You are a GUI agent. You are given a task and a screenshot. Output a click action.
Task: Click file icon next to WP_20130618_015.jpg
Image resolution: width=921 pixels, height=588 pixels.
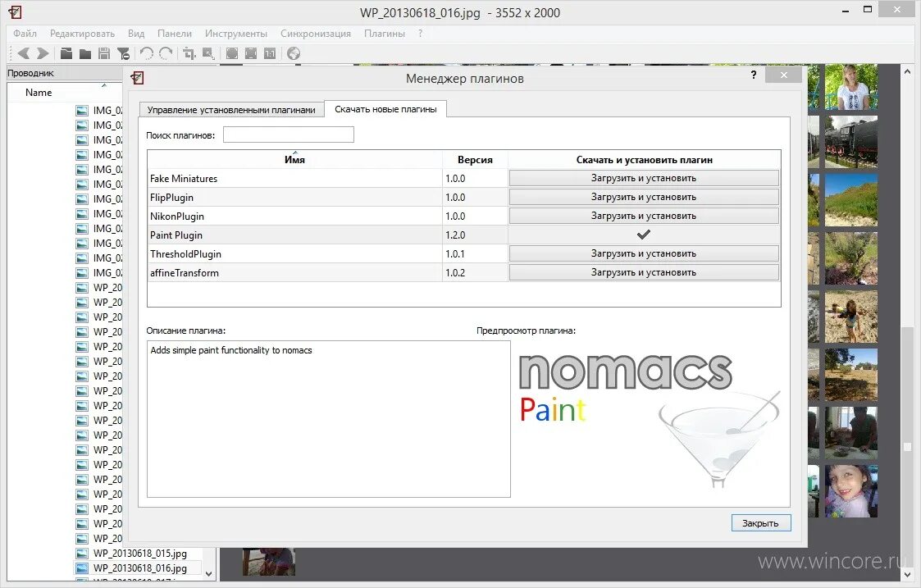tap(82, 554)
